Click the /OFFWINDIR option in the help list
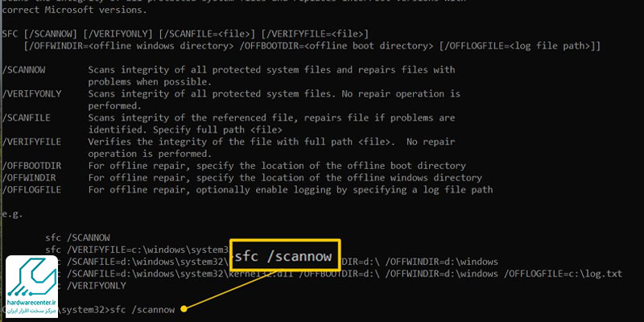Image resolution: width=644 pixels, height=322 pixels. coord(31,177)
